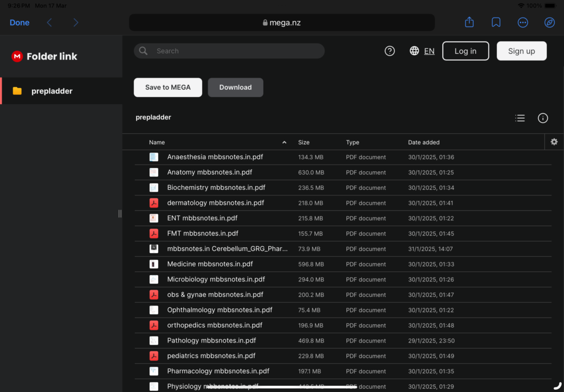Toggle Name column sort arrow
The width and height of the screenshot is (564, 392).
[284, 143]
